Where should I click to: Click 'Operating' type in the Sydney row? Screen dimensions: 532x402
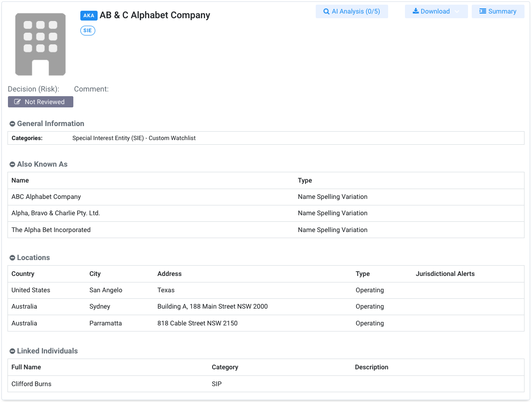(x=370, y=307)
